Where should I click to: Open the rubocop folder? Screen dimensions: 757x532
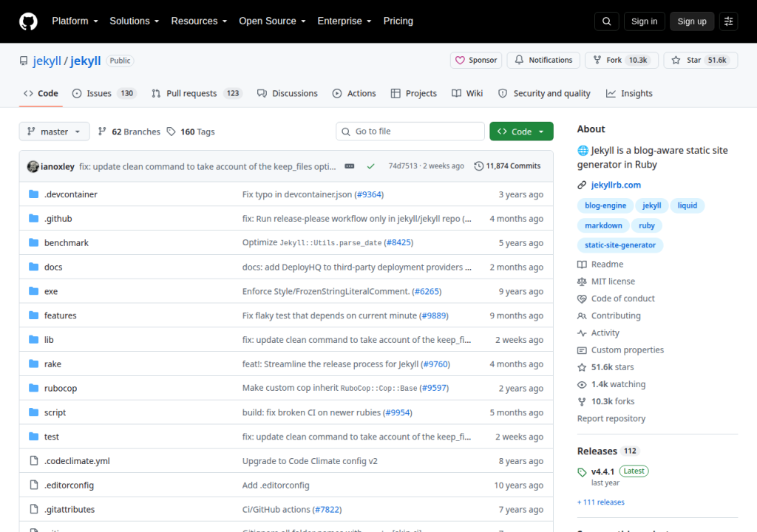point(61,388)
